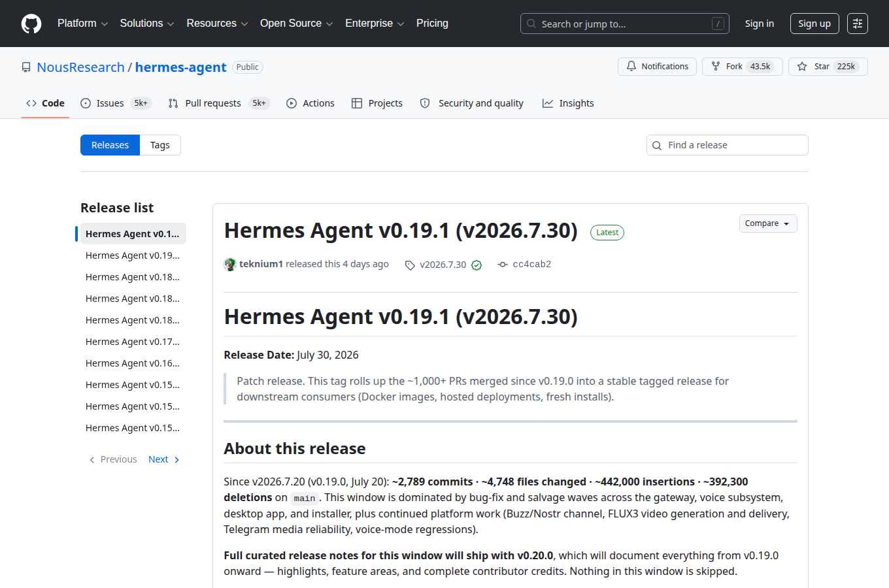Open the Projects tab
Screen dimensions: 889x588
click(377, 103)
